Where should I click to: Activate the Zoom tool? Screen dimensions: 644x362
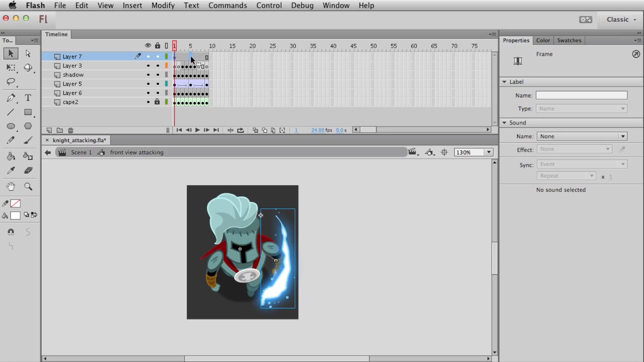(x=28, y=187)
